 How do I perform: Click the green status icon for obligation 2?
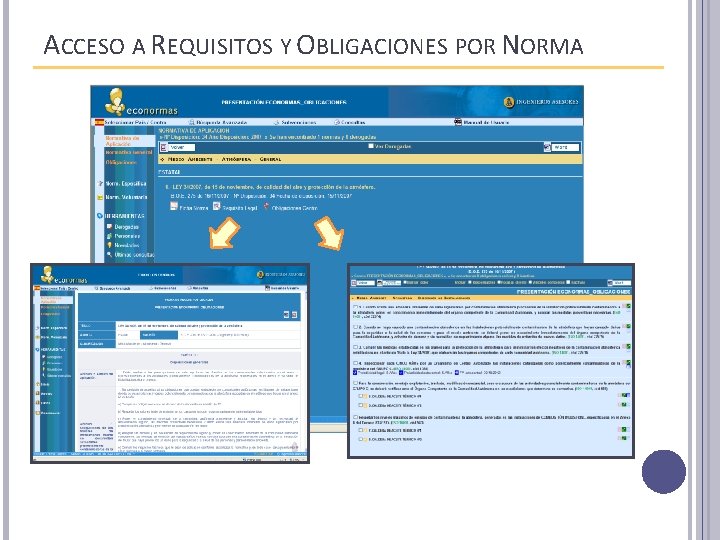627,327
